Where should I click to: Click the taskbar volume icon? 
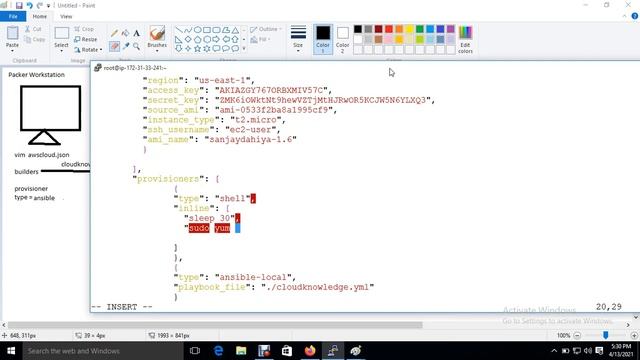588,351
